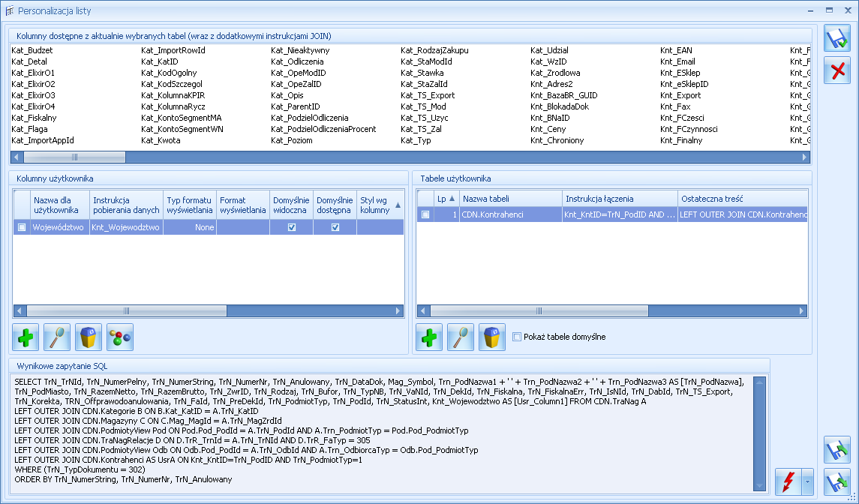Viewport: 859px width, 504px height.
Task: Uncheck Domyślnie widoczna for Województwo
Action: coord(291,227)
